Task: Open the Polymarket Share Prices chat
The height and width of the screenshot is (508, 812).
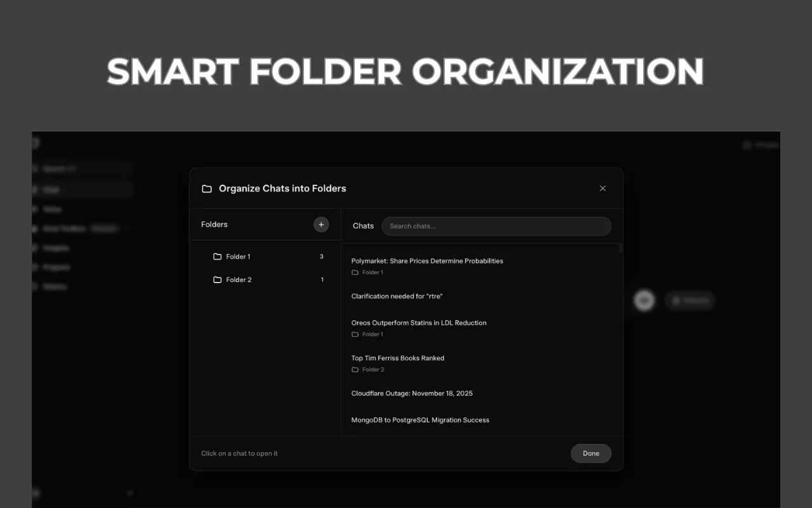Action: [x=427, y=261]
